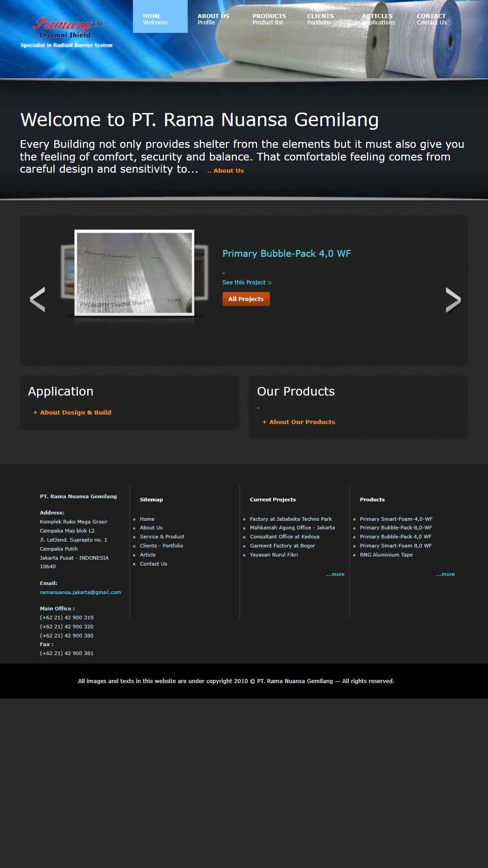Open the Home Welcome menu tab
This screenshot has width=488, height=868.
tap(160, 17)
